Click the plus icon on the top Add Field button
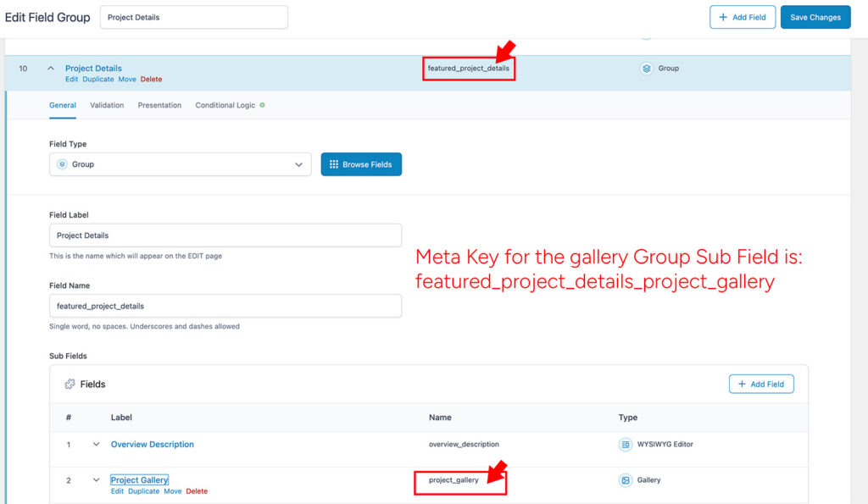868x504 pixels. click(723, 17)
